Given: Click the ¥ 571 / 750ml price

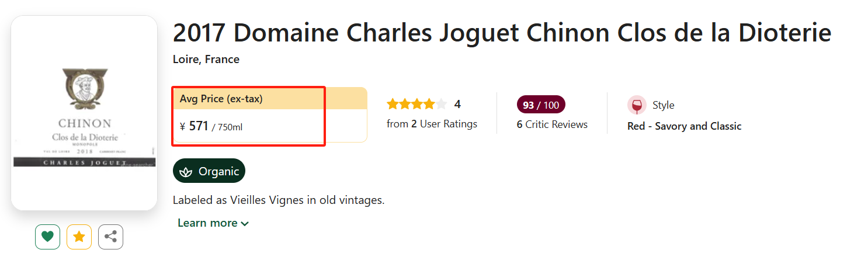Looking at the screenshot, I should [x=211, y=126].
